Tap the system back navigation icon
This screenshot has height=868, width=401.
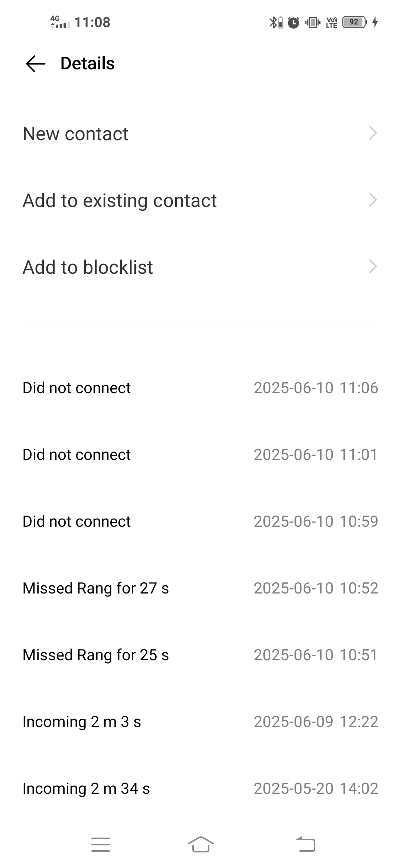(x=306, y=845)
